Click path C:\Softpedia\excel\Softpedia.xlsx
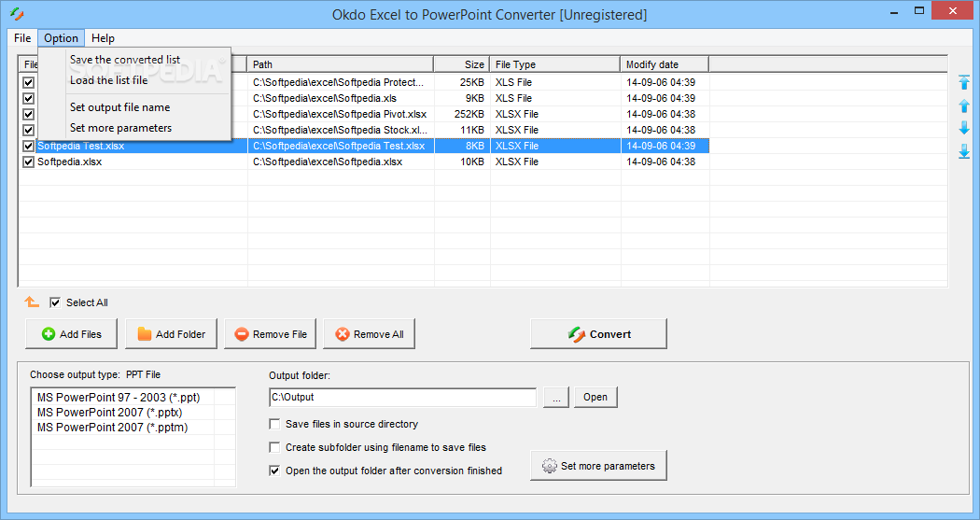The width and height of the screenshot is (980, 520). (x=328, y=162)
